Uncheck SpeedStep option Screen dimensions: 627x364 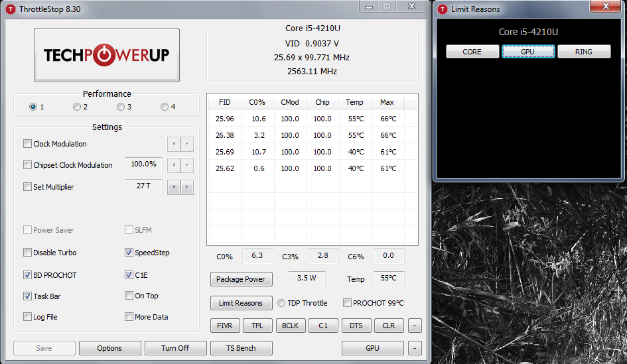click(x=129, y=252)
